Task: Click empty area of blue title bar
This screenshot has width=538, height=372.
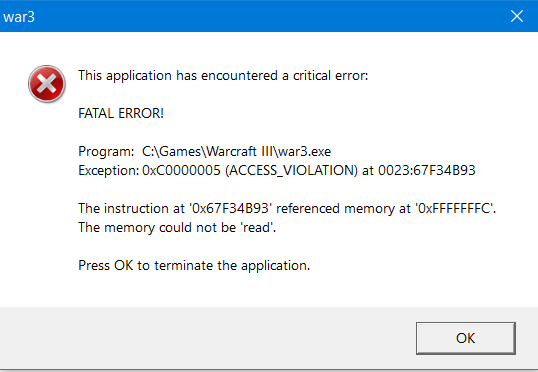Action: (268, 16)
